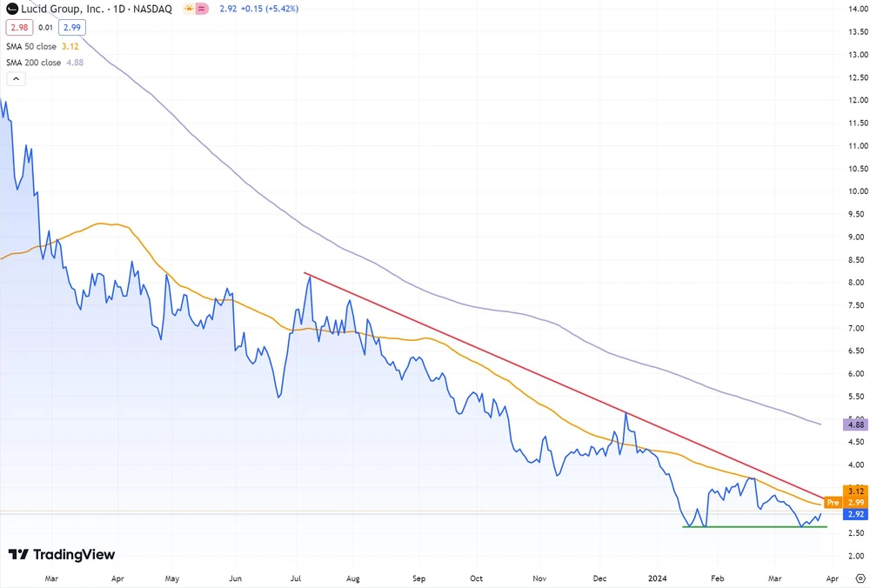The width and height of the screenshot is (870, 588).
Task: Open chart settings with the gear icon
Action: [859, 578]
